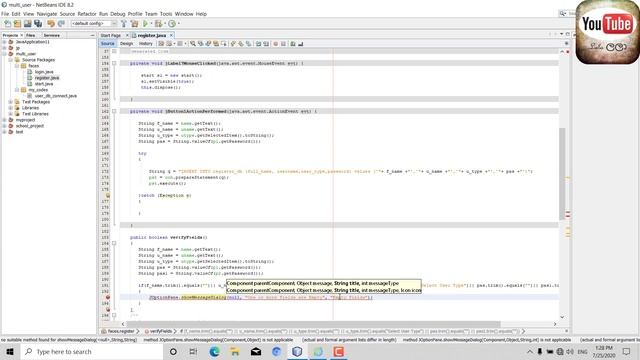Show hidden system tray icons
This screenshot has width=640, height=360.
pyautogui.click(x=530, y=351)
